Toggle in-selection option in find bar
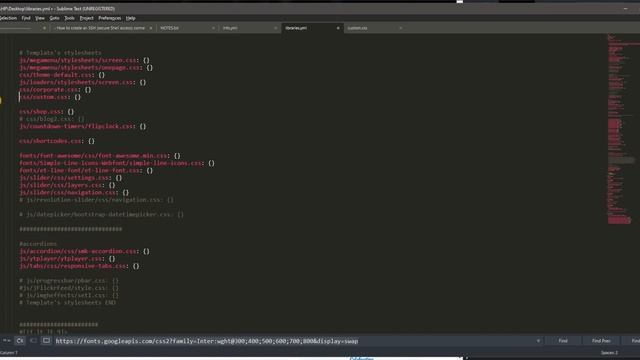This screenshot has height=360, width=640. click(x=33, y=340)
